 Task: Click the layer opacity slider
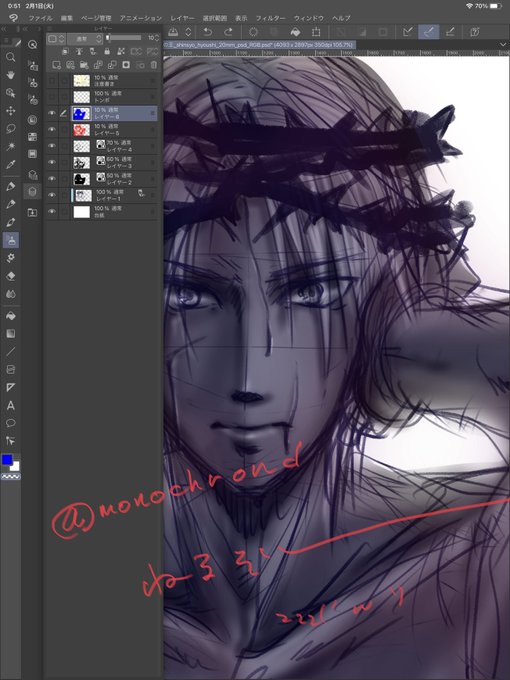(x=124, y=38)
